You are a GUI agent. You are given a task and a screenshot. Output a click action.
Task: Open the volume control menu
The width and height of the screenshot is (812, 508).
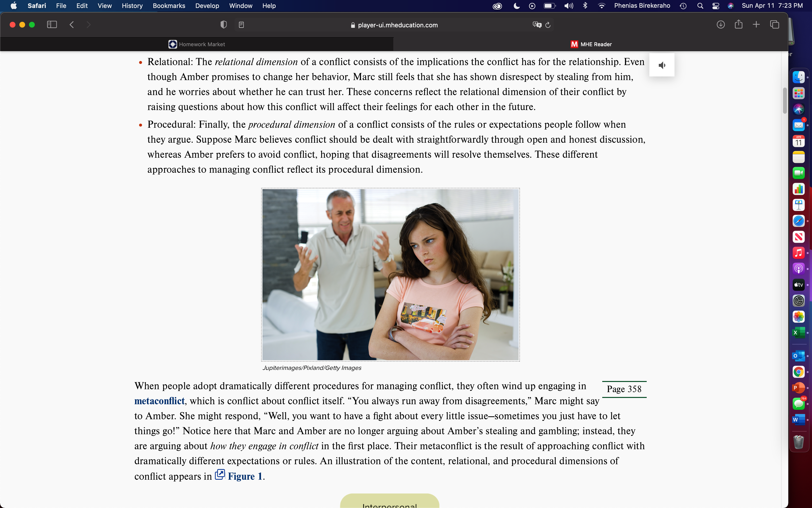point(568,6)
